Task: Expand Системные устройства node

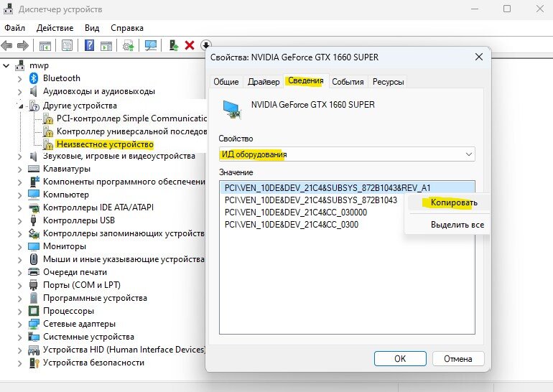Action: pos(20,337)
